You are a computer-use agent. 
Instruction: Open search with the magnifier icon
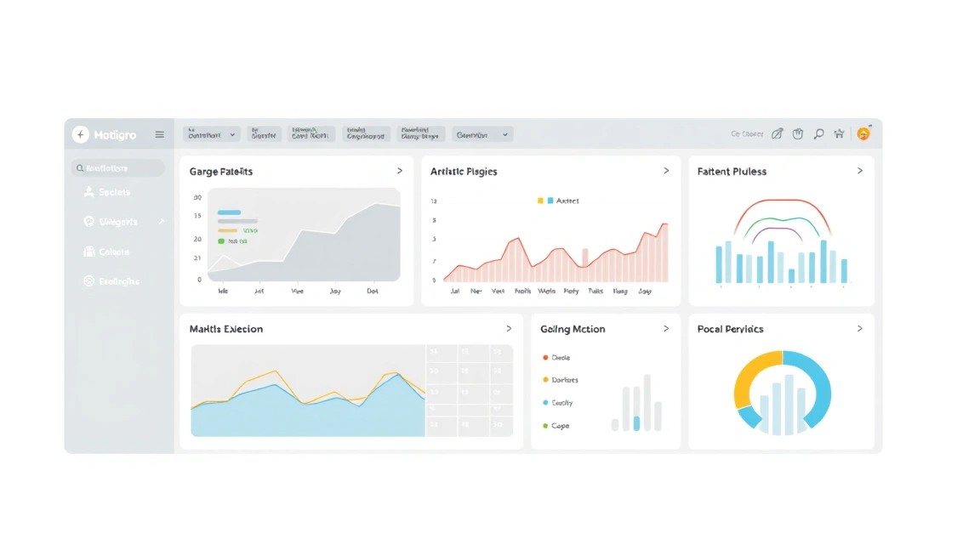click(818, 133)
